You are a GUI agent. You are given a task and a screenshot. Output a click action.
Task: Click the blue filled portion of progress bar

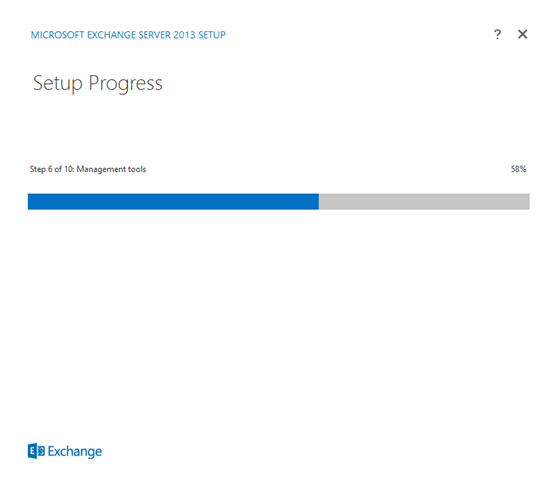pyautogui.click(x=173, y=201)
